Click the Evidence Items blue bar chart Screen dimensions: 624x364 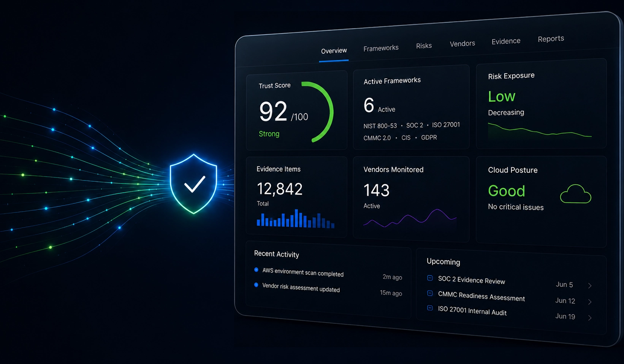(295, 218)
